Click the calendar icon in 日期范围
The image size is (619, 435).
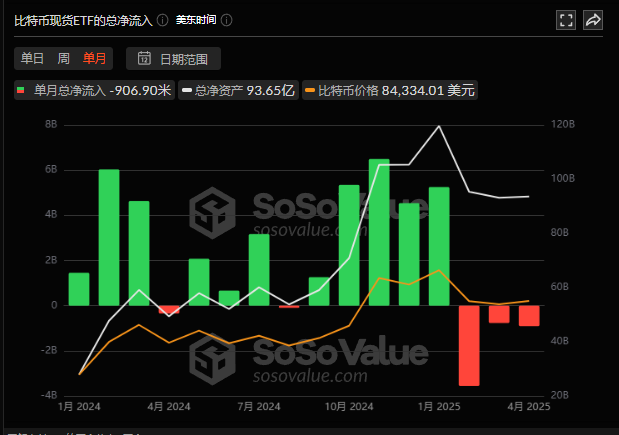point(145,59)
